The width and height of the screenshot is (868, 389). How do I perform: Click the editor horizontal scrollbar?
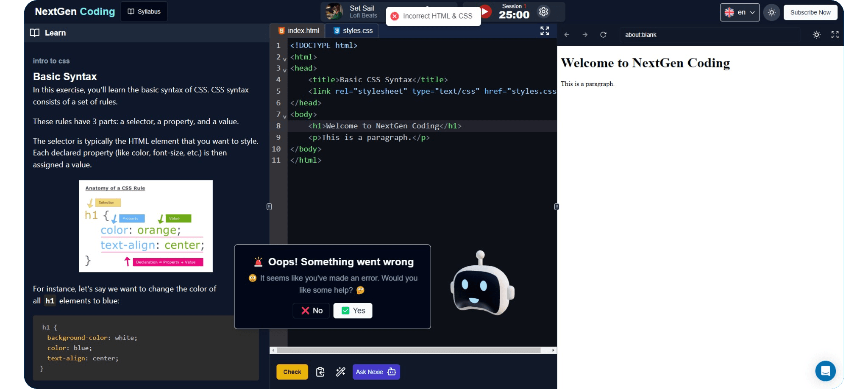coord(409,350)
